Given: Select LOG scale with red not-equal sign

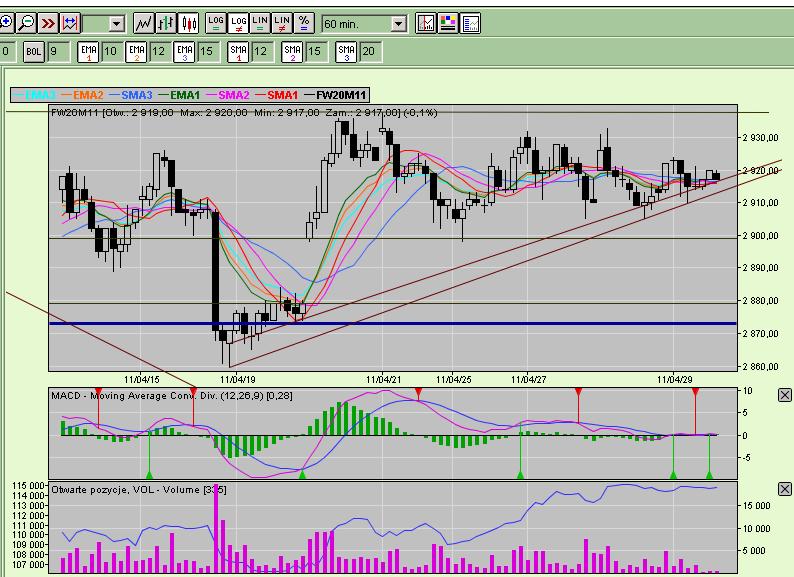Looking at the screenshot, I should 238,23.
